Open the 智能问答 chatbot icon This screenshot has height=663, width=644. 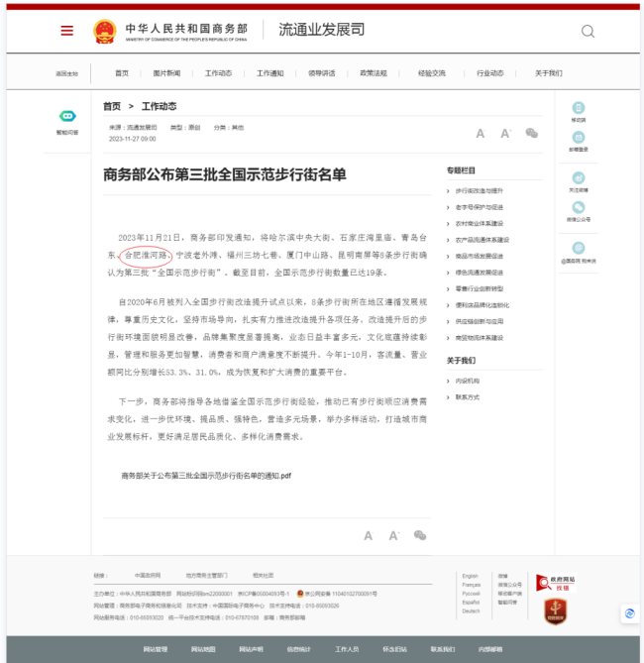tap(67, 117)
